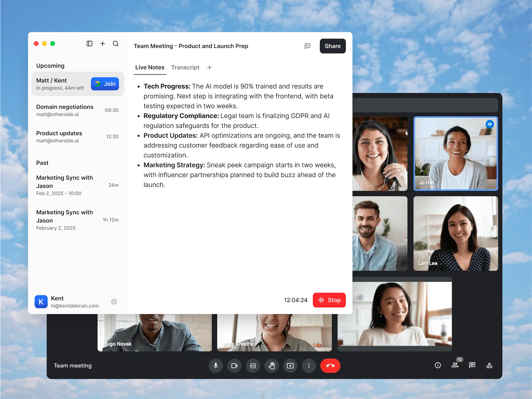The width and height of the screenshot is (532, 399).
Task: Raise hand in the meeting toolbar
Action: [x=272, y=366]
